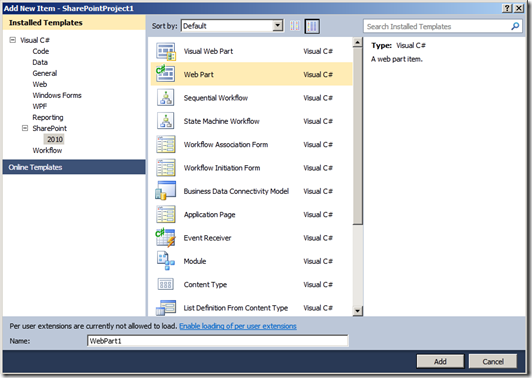
Task: Open the Sort by dropdown
Action: (278, 25)
